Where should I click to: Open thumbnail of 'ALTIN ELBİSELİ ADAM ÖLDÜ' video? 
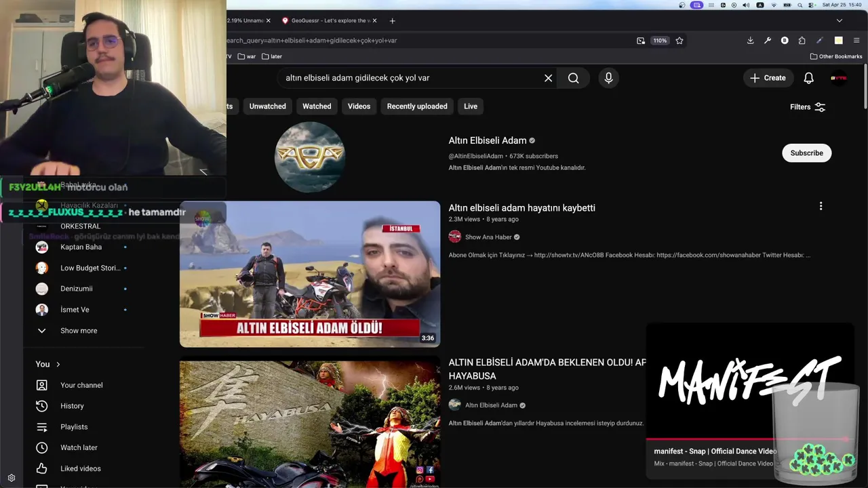click(x=310, y=274)
